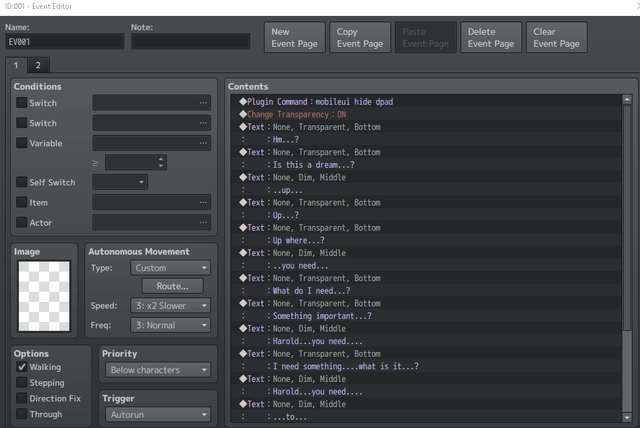This screenshot has width=640, height=428.
Task: Click the Variable condition field
Action: pyautogui.click(x=151, y=143)
